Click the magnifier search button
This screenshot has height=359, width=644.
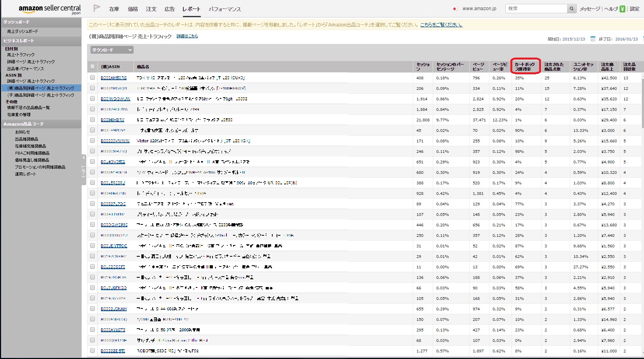[x=571, y=9]
